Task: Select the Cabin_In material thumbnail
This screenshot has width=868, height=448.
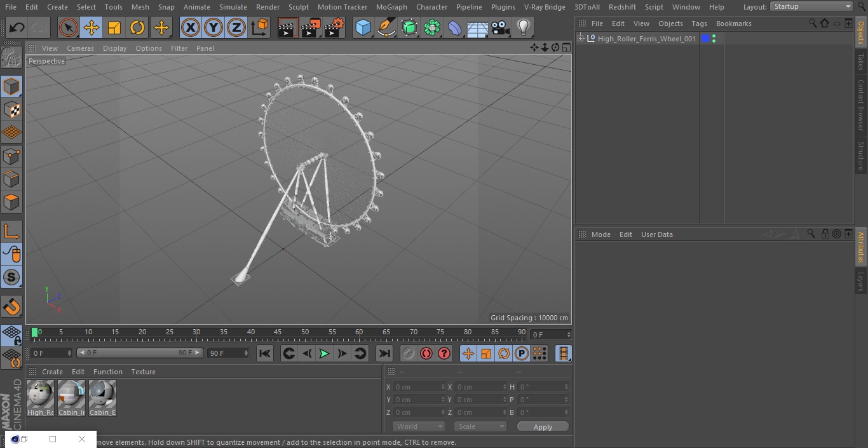Action: point(71,398)
